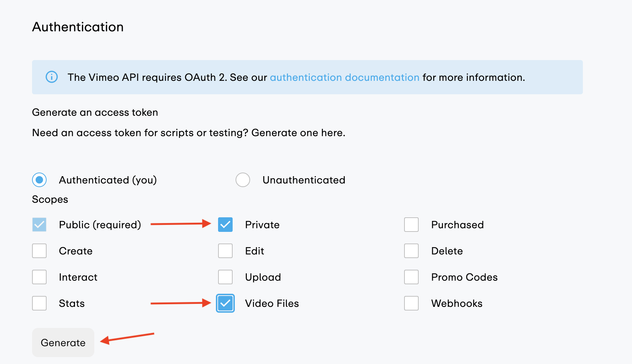The width and height of the screenshot is (632, 364).
Task: Click the Video Files label text
Action: click(x=272, y=304)
